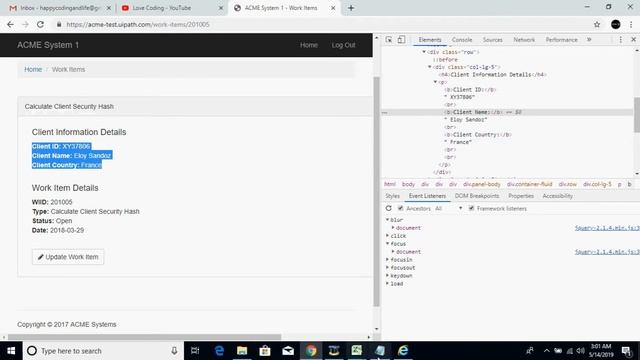Viewport: 640px width, 360px height.
Task: Open Microsoft Store from the taskbar
Action: point(265,351)
